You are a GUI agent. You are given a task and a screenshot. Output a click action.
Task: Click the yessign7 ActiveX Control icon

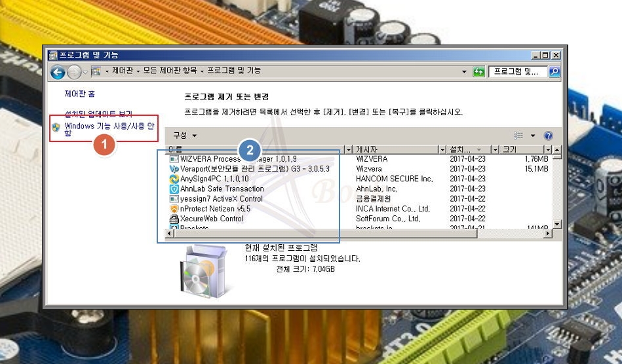[174, 199]
